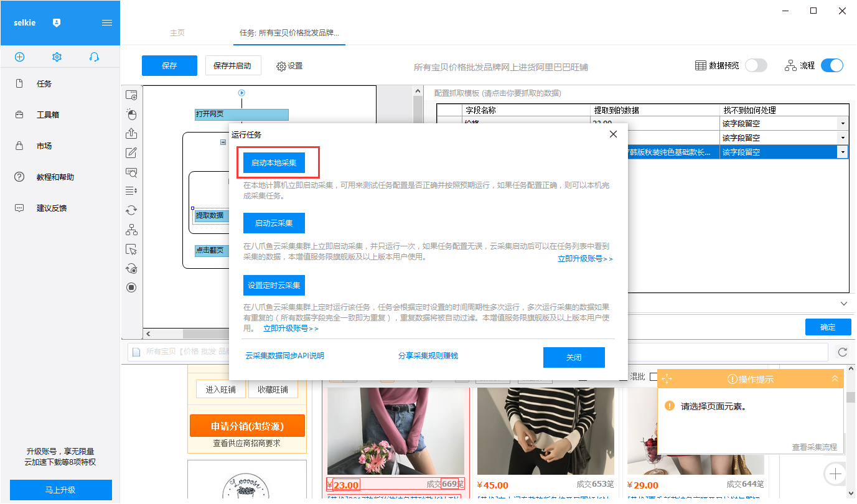
Task: Click the 设置定时云采集 button
Action: [274, 286]
